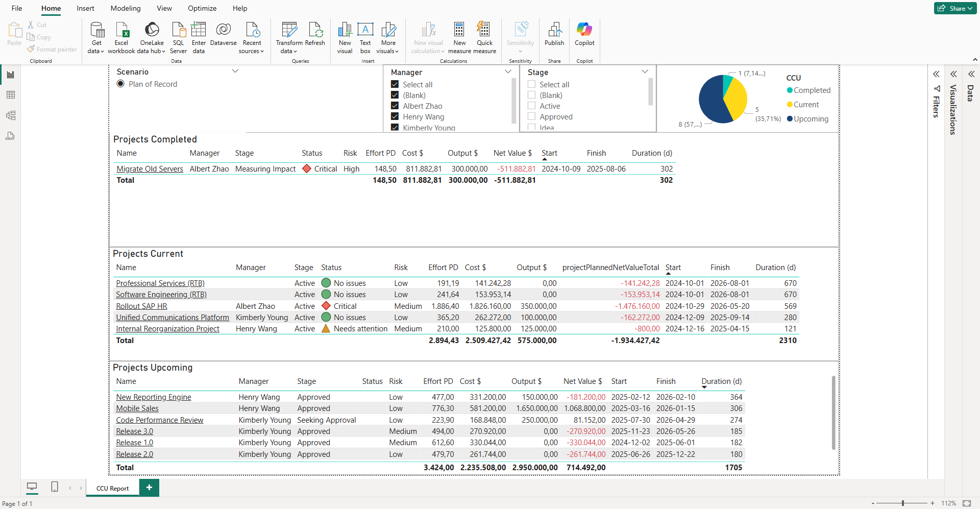Image resolution: width=980 pixels, height=509 pixels.
Task: Check the Approved stage checkbox
Action: click(x=531, y=116)
